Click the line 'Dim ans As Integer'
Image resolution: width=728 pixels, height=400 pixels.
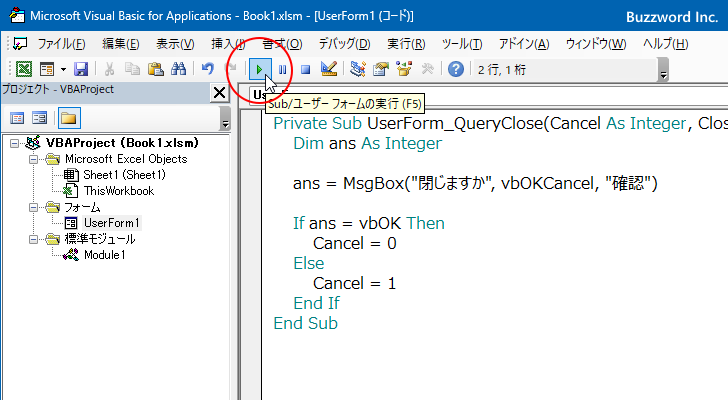click(367, 143)
